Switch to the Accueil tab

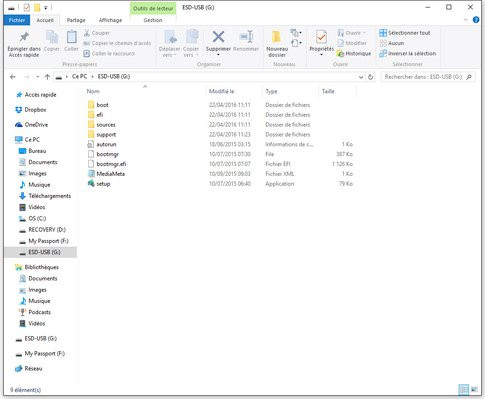45,20
